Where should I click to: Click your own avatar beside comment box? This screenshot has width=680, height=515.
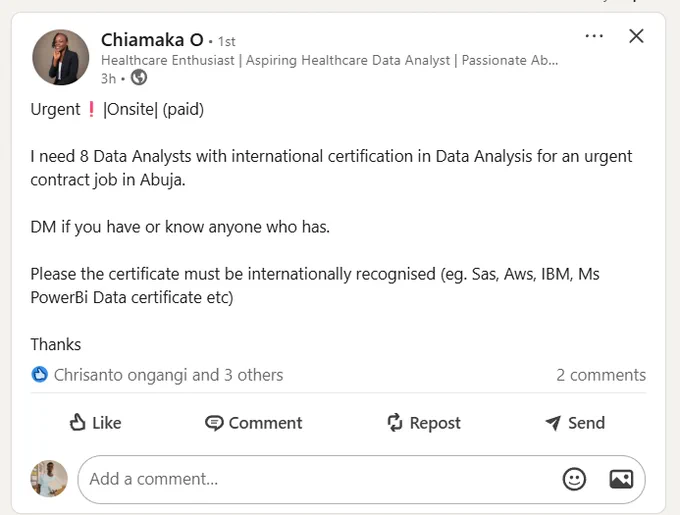coord(49,479)
